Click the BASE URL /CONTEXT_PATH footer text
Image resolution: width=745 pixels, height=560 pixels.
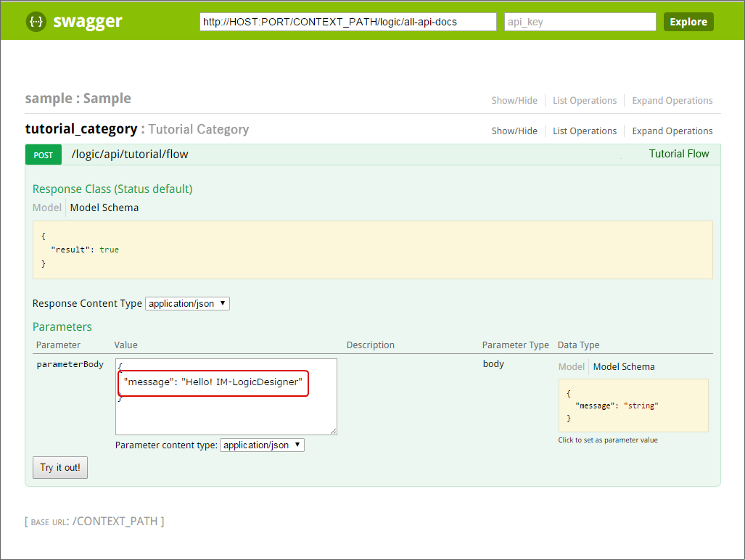tap(94, 522)
